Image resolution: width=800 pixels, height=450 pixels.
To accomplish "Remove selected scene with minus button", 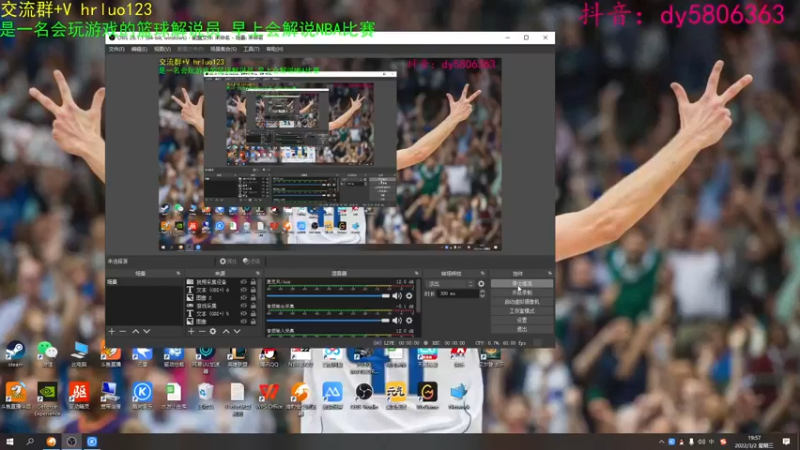I will pos(122,332).
